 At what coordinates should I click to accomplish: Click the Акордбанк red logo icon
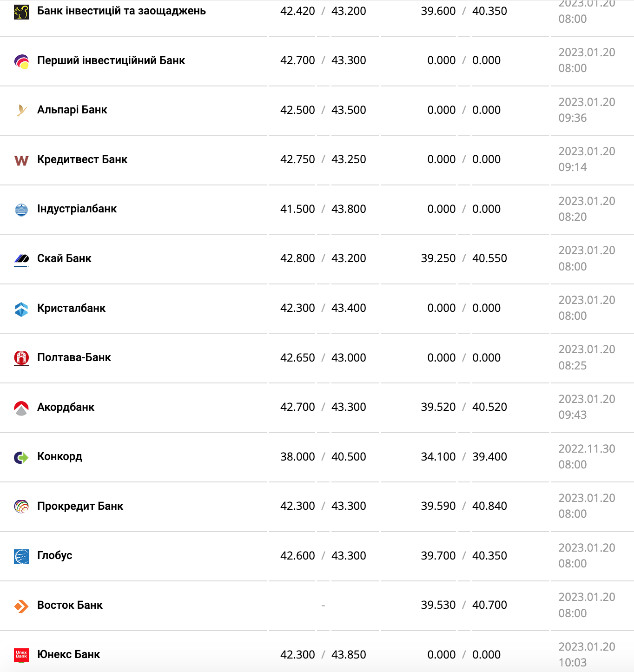[21, 408]
